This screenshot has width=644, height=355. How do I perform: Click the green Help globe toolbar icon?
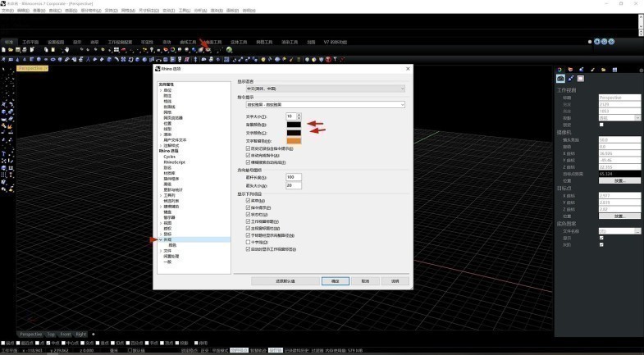point(229,49)
